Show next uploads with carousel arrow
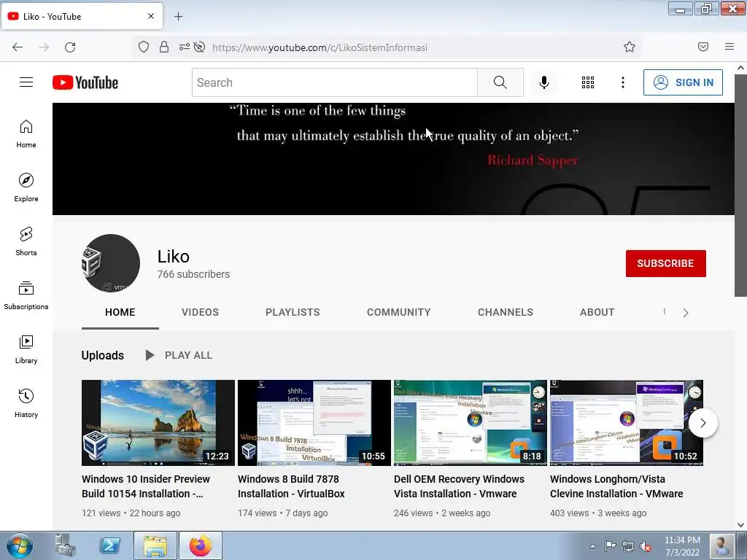 [x=703, y=423]
